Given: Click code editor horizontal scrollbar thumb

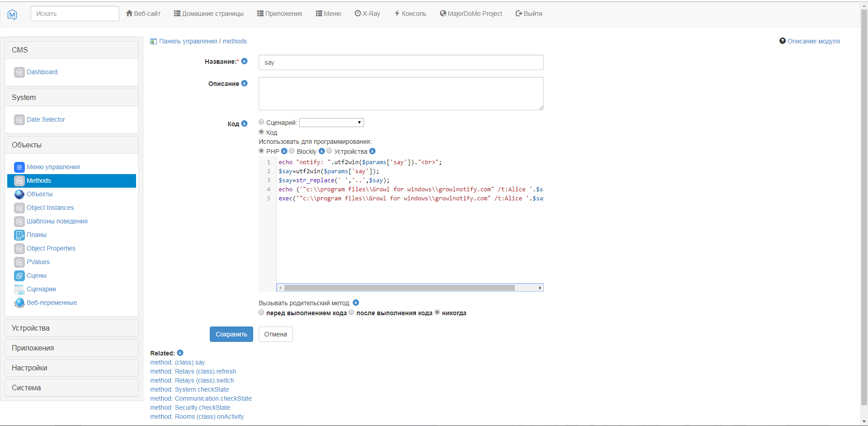Looking at the screenshot, I should click(399, 288).
